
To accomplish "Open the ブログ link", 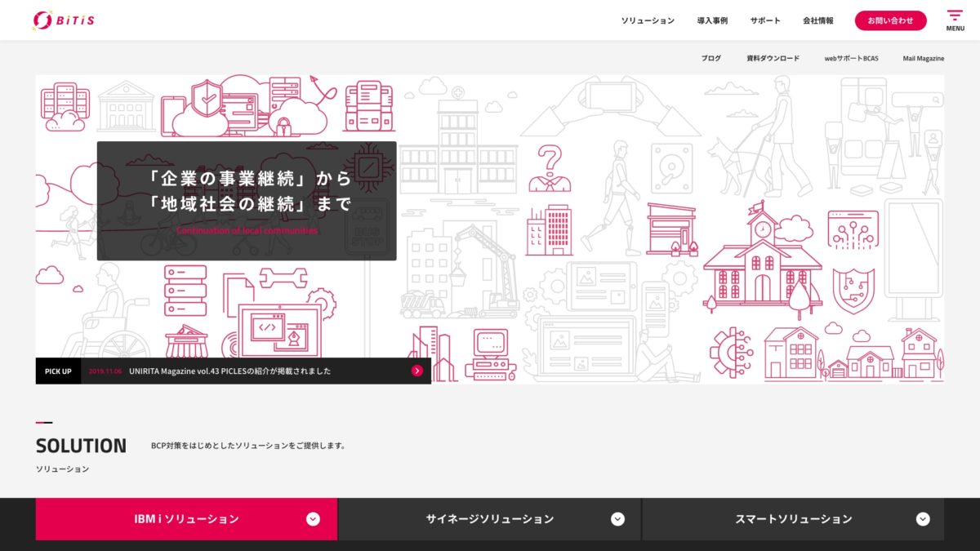I will (710, 59).
